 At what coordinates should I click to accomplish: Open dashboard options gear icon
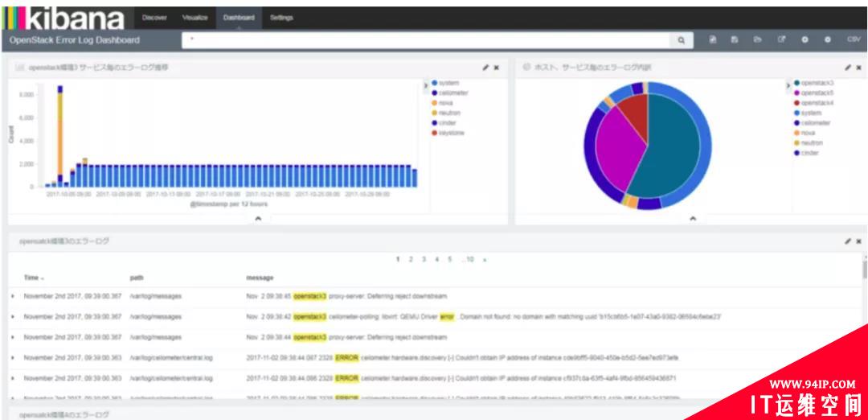828,40
